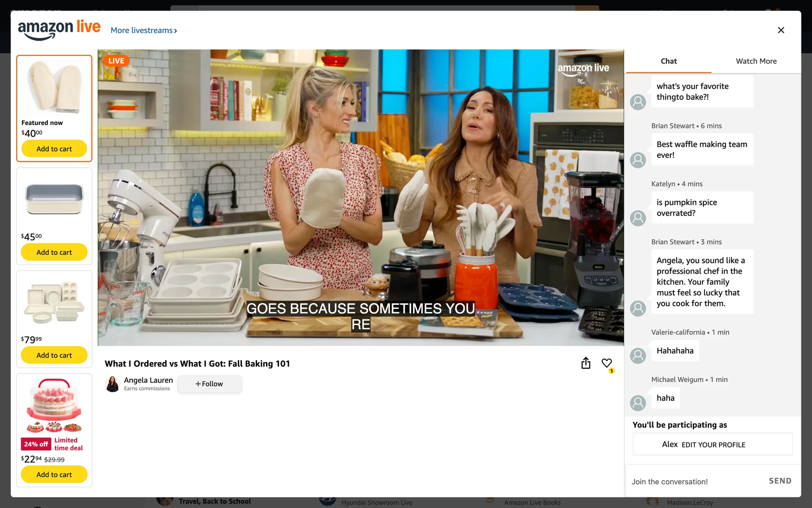Click the LIVE badge on video
The image size is (812, 508).
click(x=116, y=61)
